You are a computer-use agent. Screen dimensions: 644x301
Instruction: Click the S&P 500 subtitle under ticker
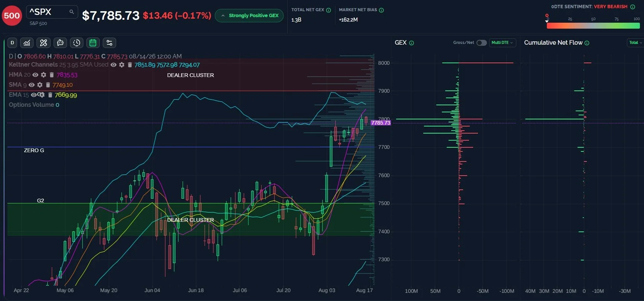tap(38, 23)
